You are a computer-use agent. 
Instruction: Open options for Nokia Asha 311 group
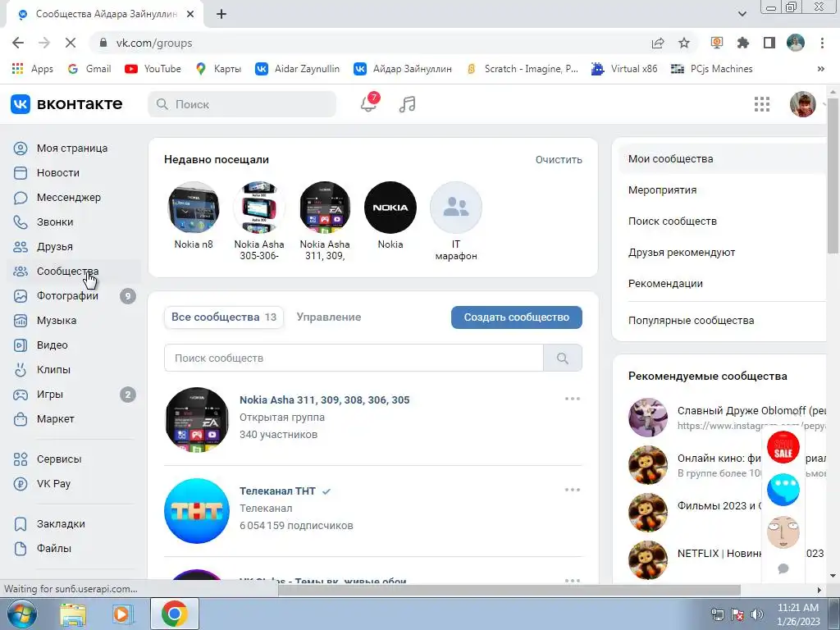(572, 399)
